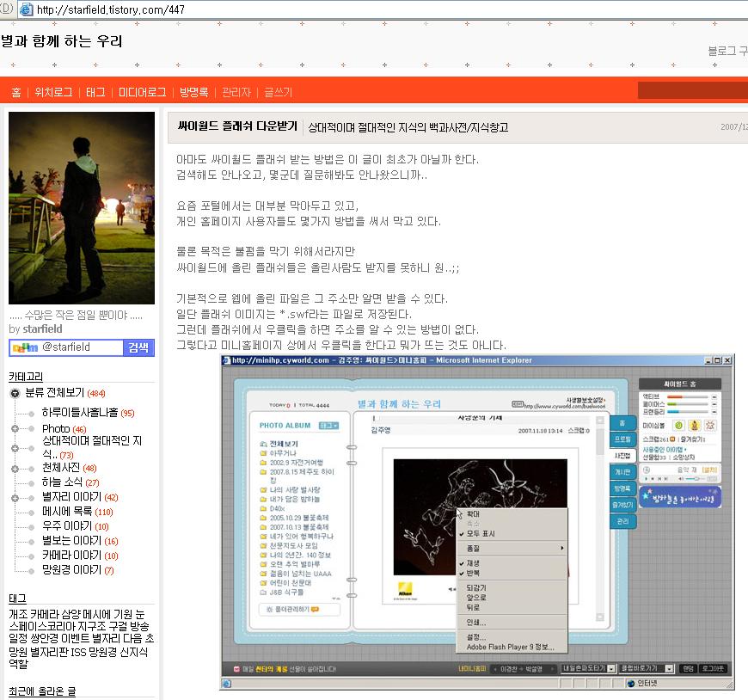Select Adobe Flash Player 9 정보... menu item
This screenshot has height=700, width=748.
tap(512, 647)
